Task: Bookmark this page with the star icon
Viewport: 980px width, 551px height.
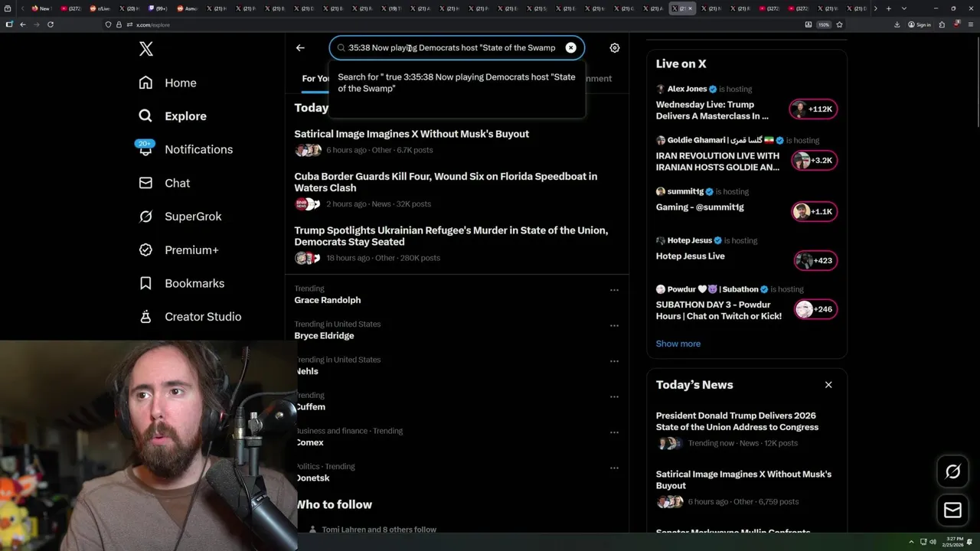Action: click(x=839, y=24)
